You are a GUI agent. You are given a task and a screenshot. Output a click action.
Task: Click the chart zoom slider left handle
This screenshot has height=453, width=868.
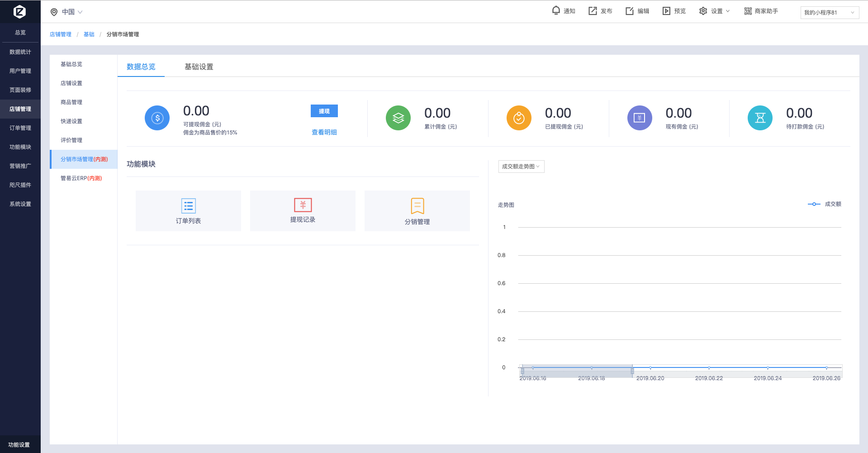click(x=522, y=371)
